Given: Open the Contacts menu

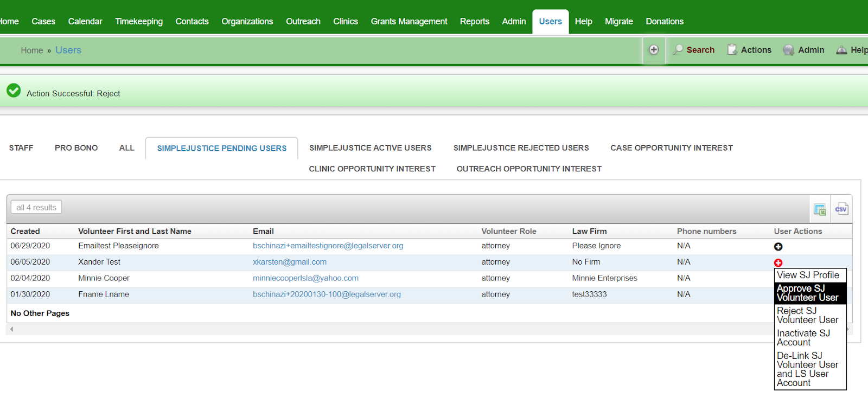Looking at the screenshot, I should click(x=192, y=21).
